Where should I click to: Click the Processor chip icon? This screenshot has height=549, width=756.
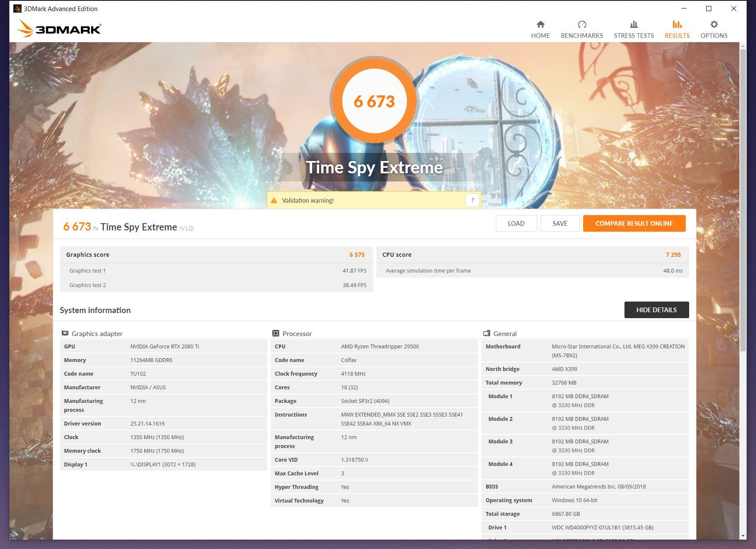(275, 333)
